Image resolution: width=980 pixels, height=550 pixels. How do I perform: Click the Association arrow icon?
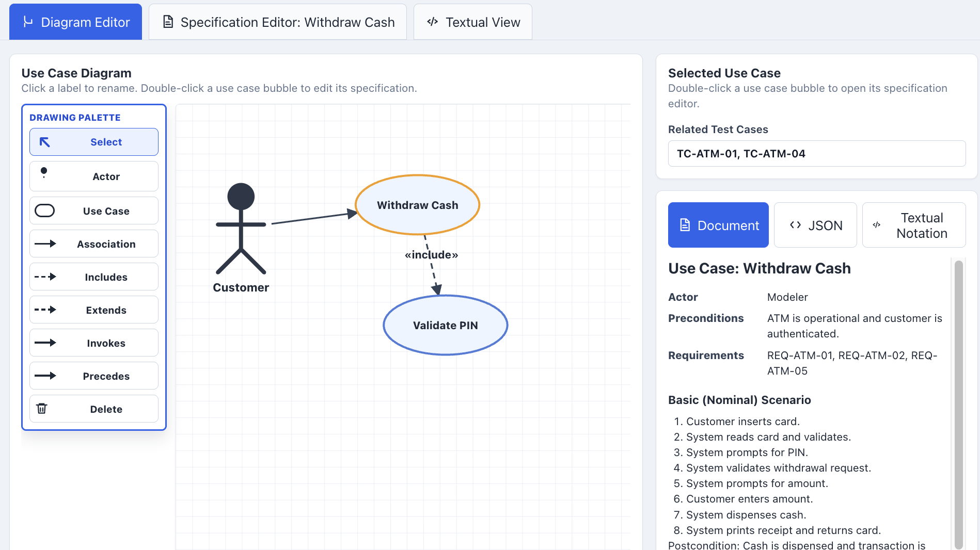[x=45, y=244]
